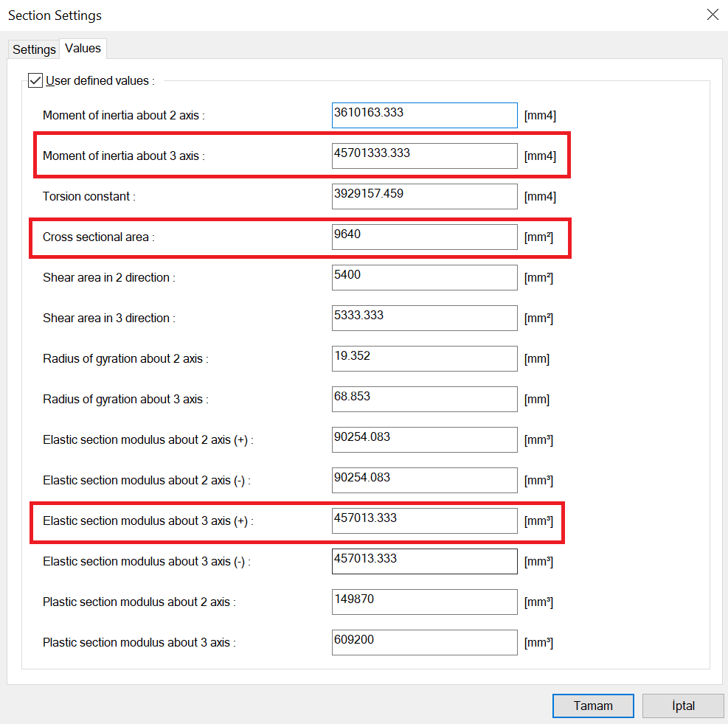Click Plastic section modulus about 3 axis field
728x724 pixels.
[424, 642]
